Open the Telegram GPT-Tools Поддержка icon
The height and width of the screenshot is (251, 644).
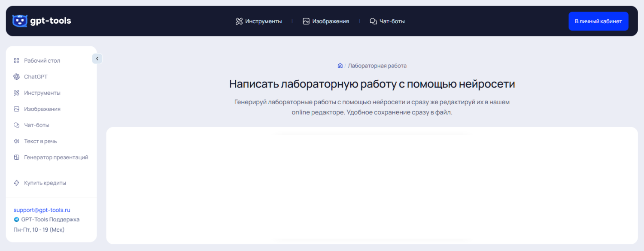pos(16,219)
